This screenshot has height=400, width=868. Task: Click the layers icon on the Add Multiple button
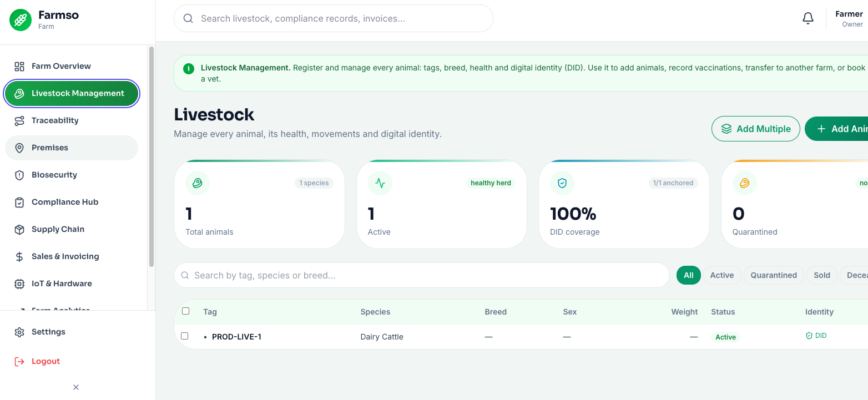(726, 129)
